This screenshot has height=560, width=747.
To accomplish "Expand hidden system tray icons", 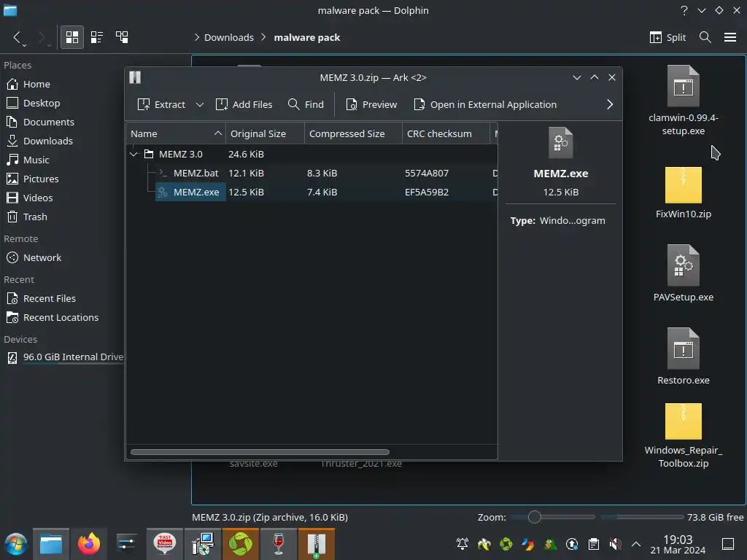I will 636,544.
